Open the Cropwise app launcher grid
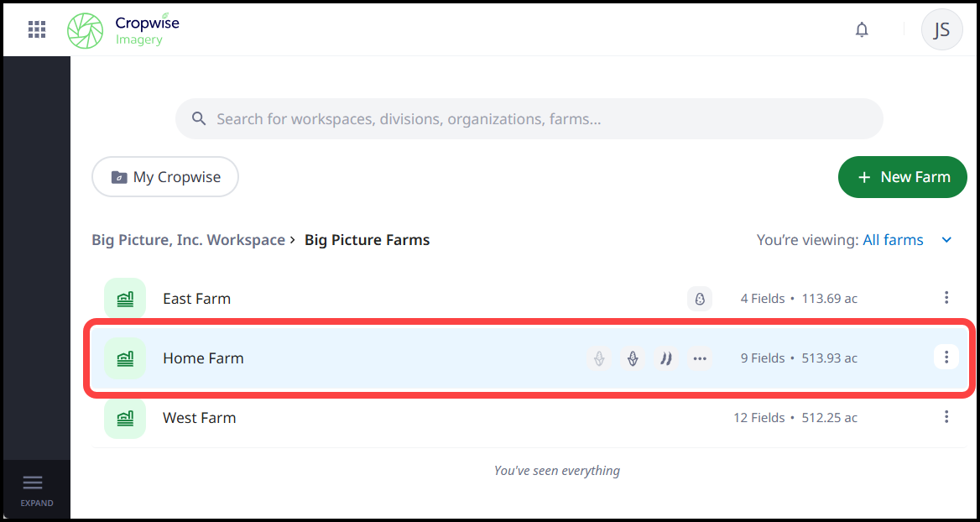The height and width of the screenshot is (522, 980). 36,29
